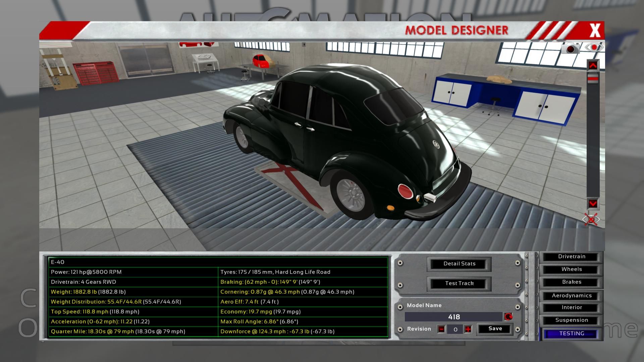Go to the Aerodynamics tab
Image resolution: width=644 pixels, height=362 pixels.
click(x=571, y=296)
